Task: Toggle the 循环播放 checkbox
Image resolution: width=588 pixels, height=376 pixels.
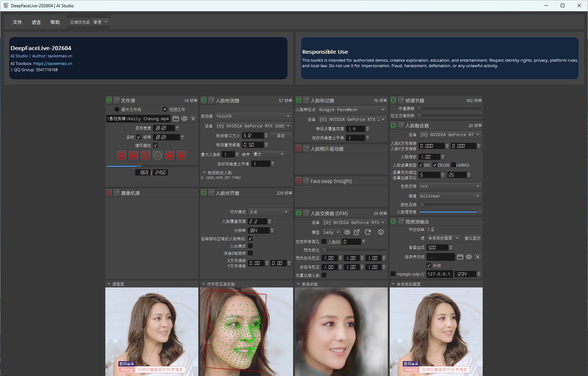Action: pyautogui.click(x=155, y=145)
